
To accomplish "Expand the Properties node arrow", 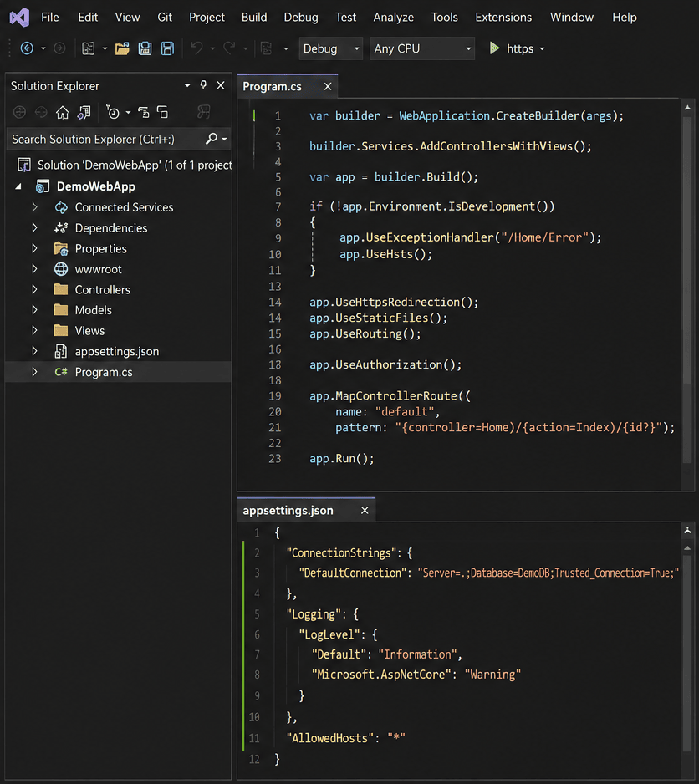I will (x=34, y=248).
